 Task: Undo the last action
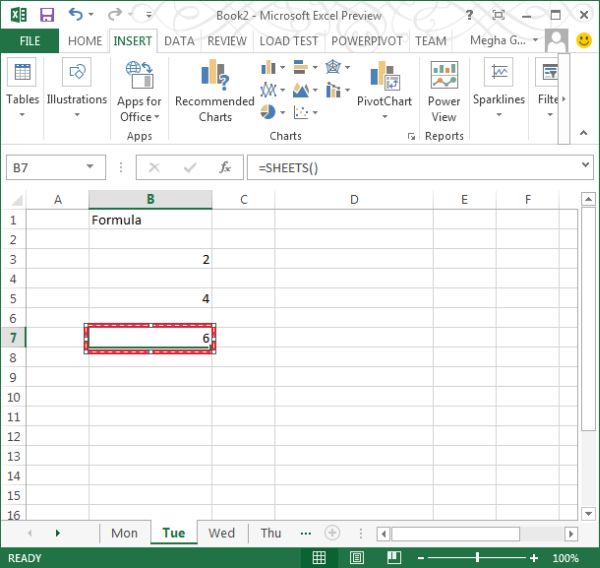(76, 15)
